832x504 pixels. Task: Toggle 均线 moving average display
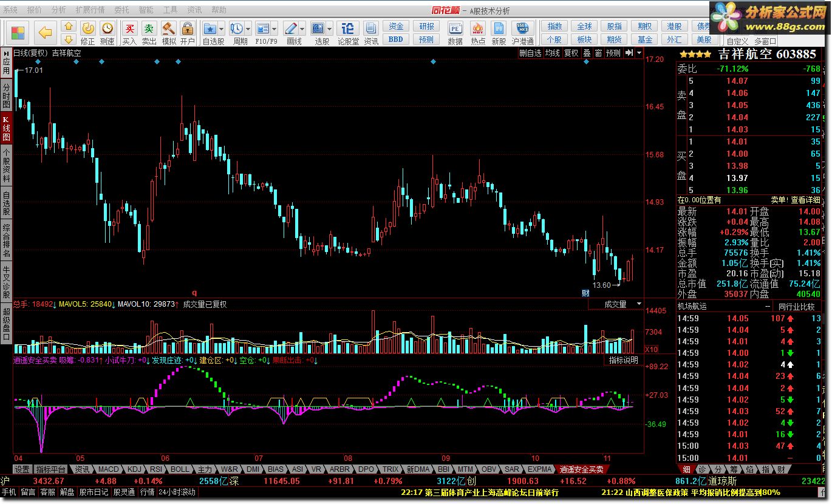(552, 53)
